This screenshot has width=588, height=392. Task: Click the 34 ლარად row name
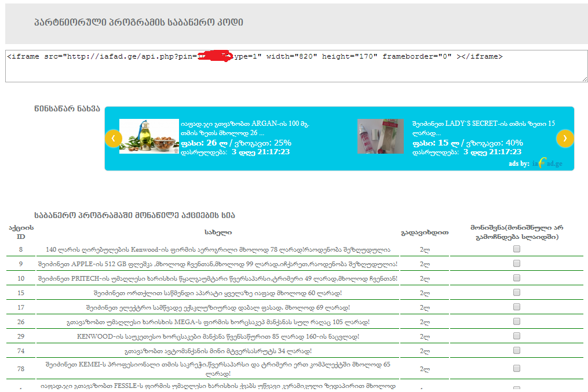pos(218,351)
